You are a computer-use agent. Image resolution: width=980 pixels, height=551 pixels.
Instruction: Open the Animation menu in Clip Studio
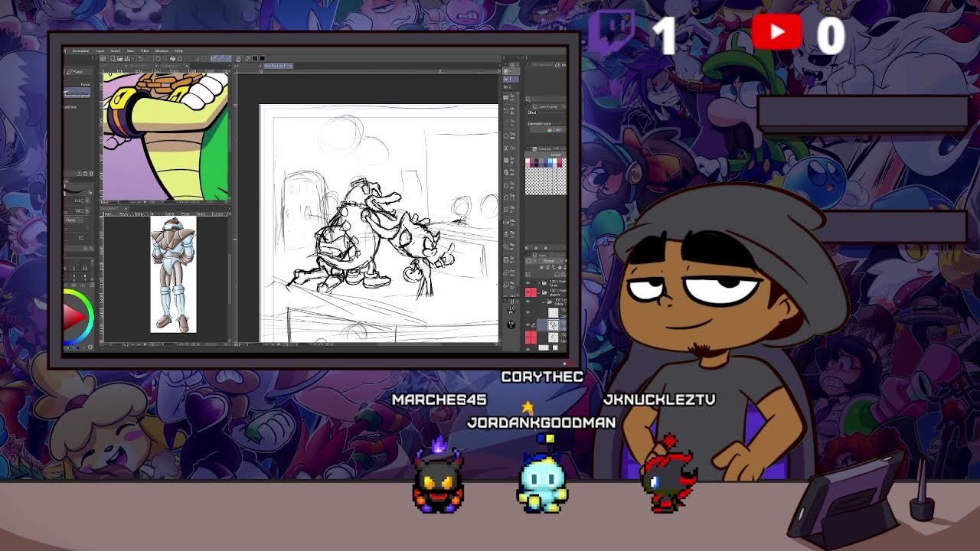point(81,51)
